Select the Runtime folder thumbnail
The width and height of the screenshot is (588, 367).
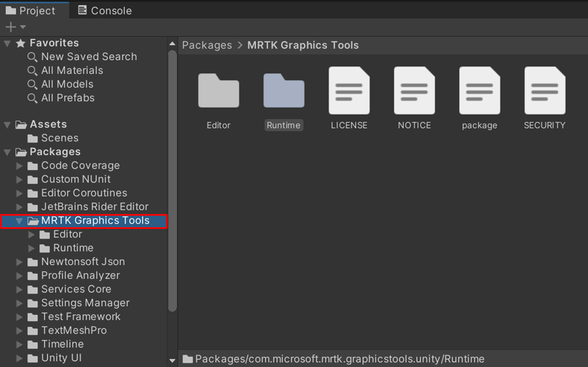[x=284, y=91]
